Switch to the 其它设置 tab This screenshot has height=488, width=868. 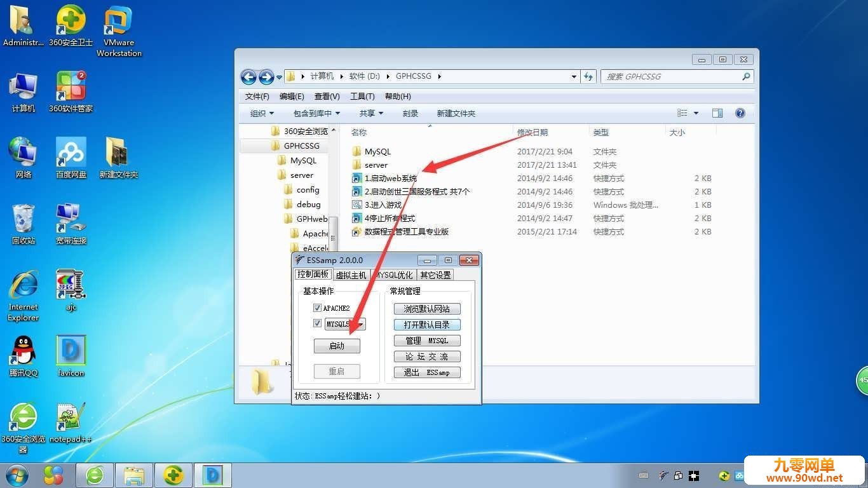click(x=435, y=275)
